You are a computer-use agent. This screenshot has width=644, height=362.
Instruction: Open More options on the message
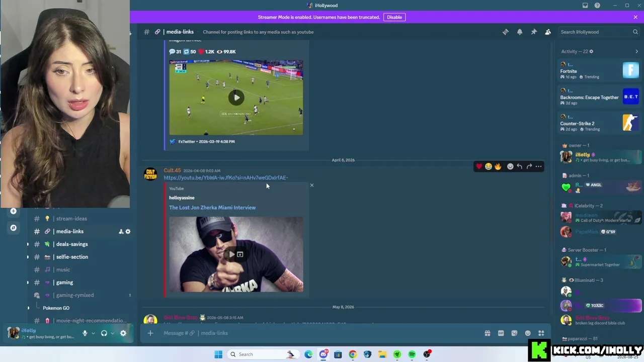tap(539, 166)
